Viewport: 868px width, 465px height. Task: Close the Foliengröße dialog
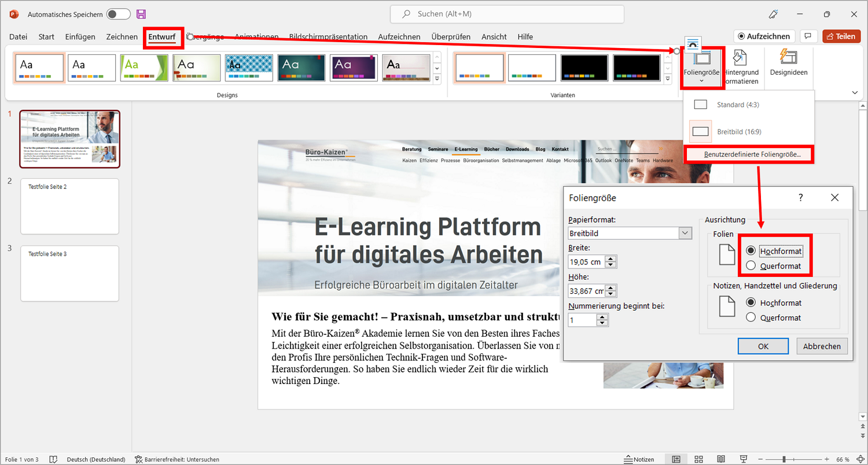(834, 198)
